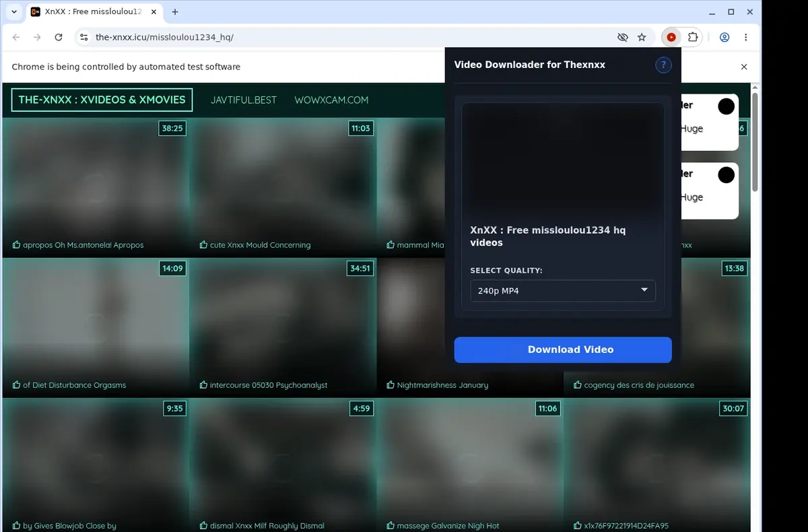Focus the address bar URL field
This screenshot has width=808, height=532.
350,38
